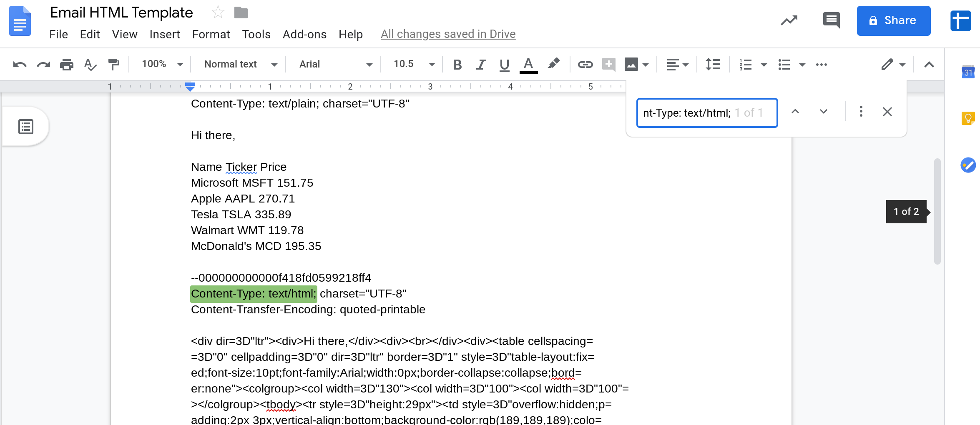Go to previous search result
This screenshot has height=425, width=980.
click(795, 112)
